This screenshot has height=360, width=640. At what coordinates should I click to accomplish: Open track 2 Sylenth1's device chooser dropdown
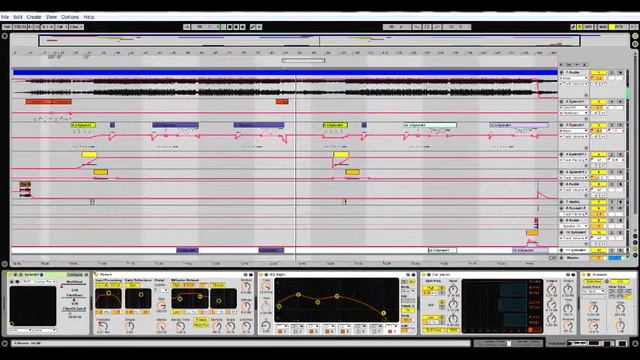pyautogui.click(x=575, y=107)
